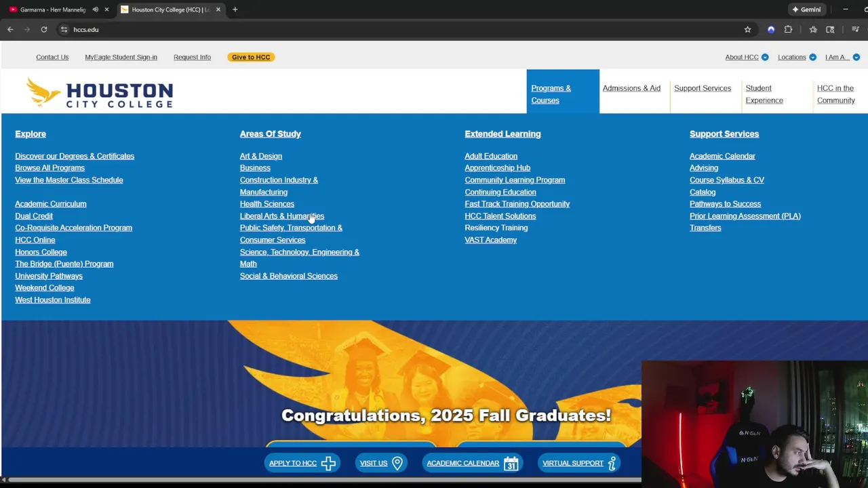Bookmark this page with the star icon
Screen dimensions: 868x488
click(x=747, y=30)
